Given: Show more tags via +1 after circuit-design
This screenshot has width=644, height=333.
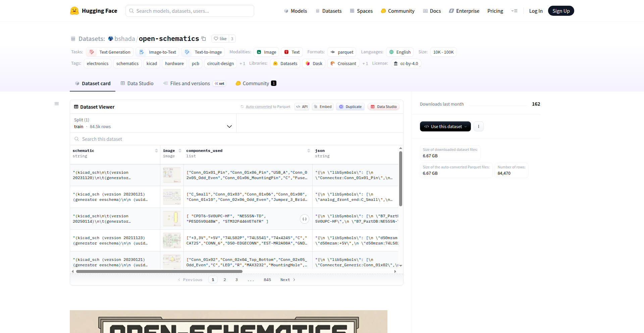Looking at the screenshot, I should 242,63.
